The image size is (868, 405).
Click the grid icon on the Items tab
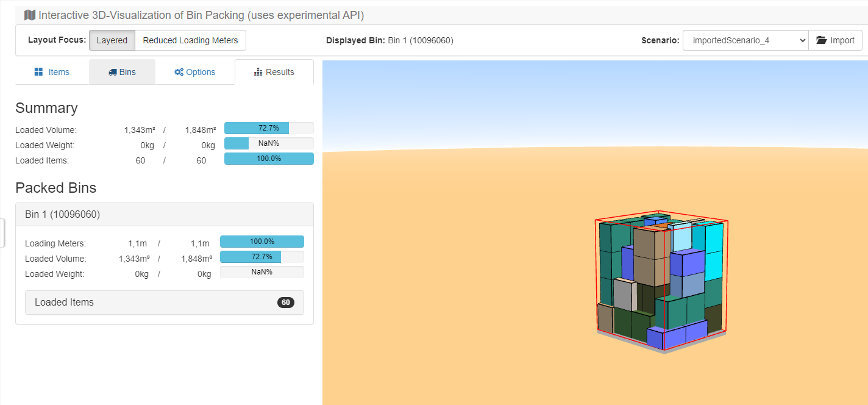38,72
